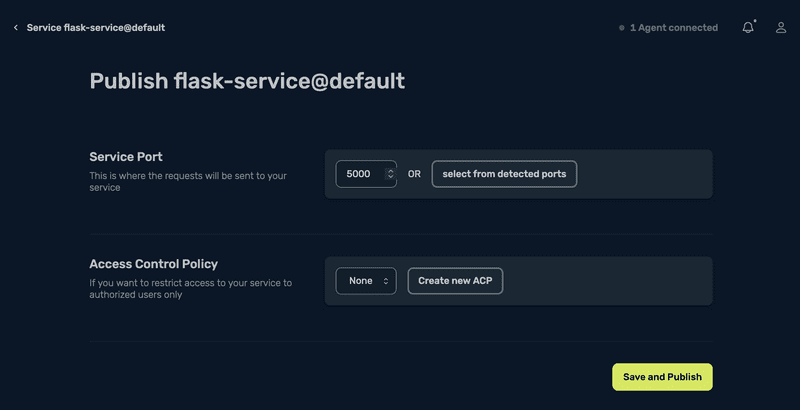Increase the service port with up arrow
Viewport: 800px width, 410px height.
(390, 170)
